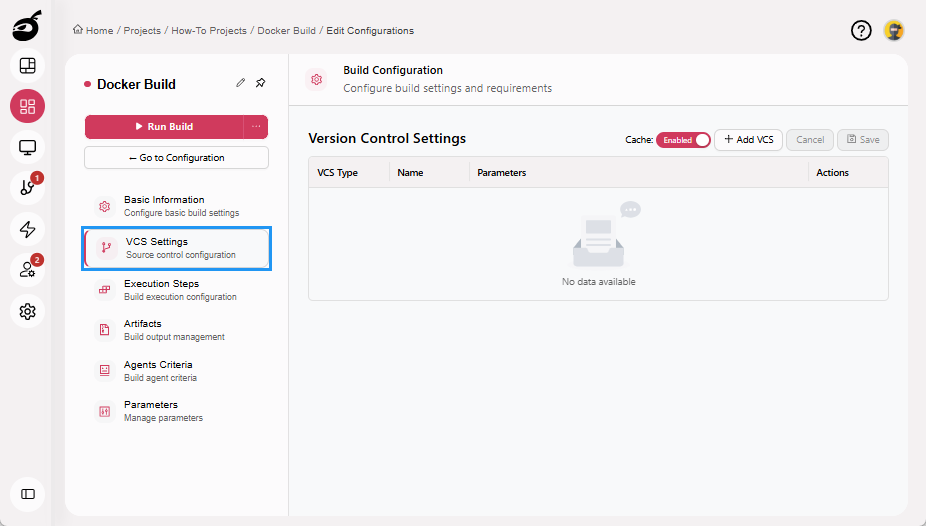Click the pencil edit icon beside Docker Build
Screen dimensions: 926x526
[x=240, y=83]
